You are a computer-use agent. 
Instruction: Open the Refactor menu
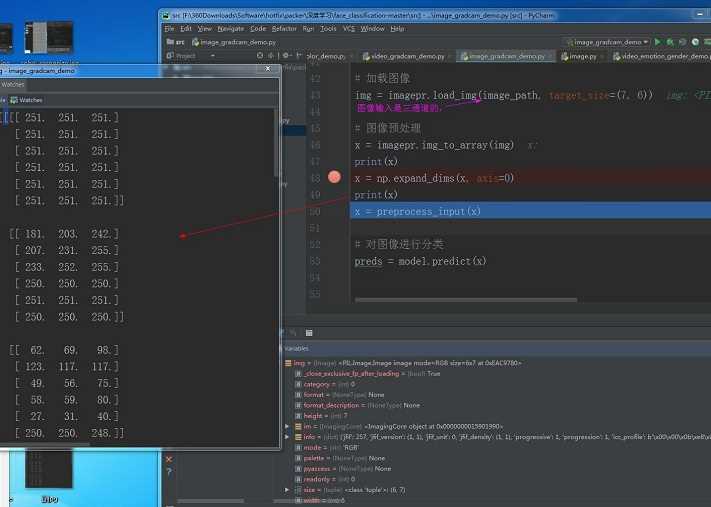click(x=284, y=29)
